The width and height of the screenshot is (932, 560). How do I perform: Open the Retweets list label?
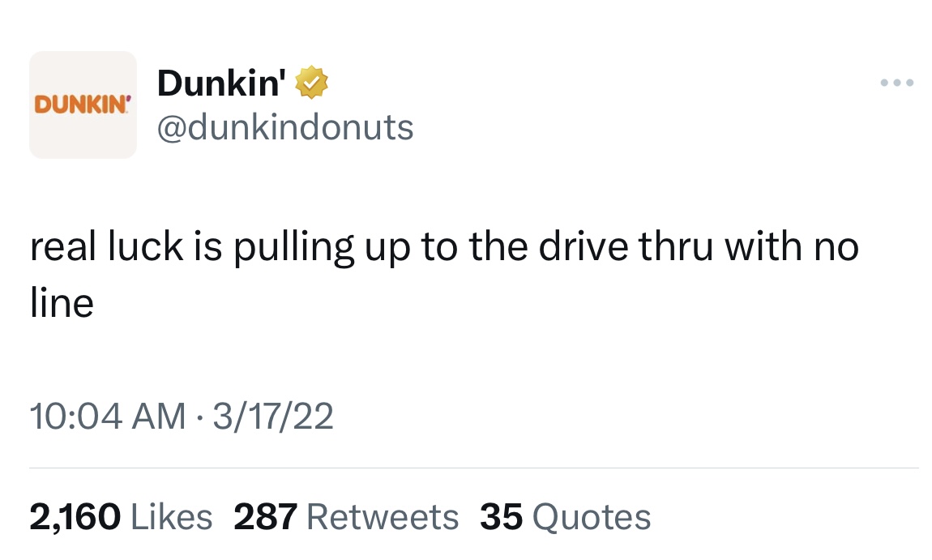(383, 517)
